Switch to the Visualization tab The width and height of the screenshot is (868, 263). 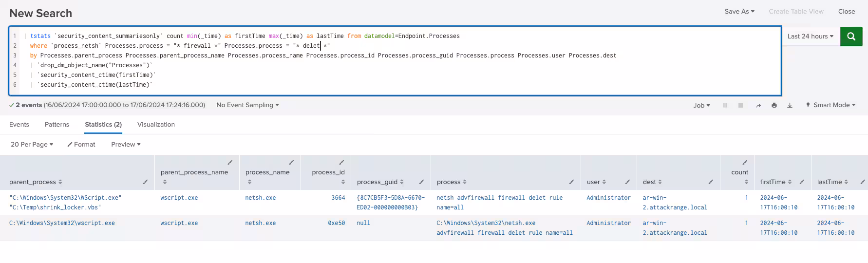pyautogui.click(x=156, y=125)
